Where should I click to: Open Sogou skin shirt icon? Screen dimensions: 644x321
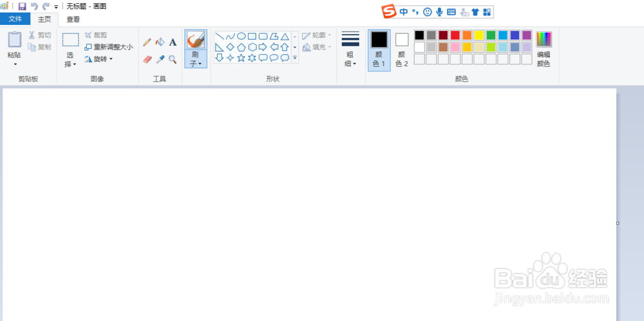475,12
